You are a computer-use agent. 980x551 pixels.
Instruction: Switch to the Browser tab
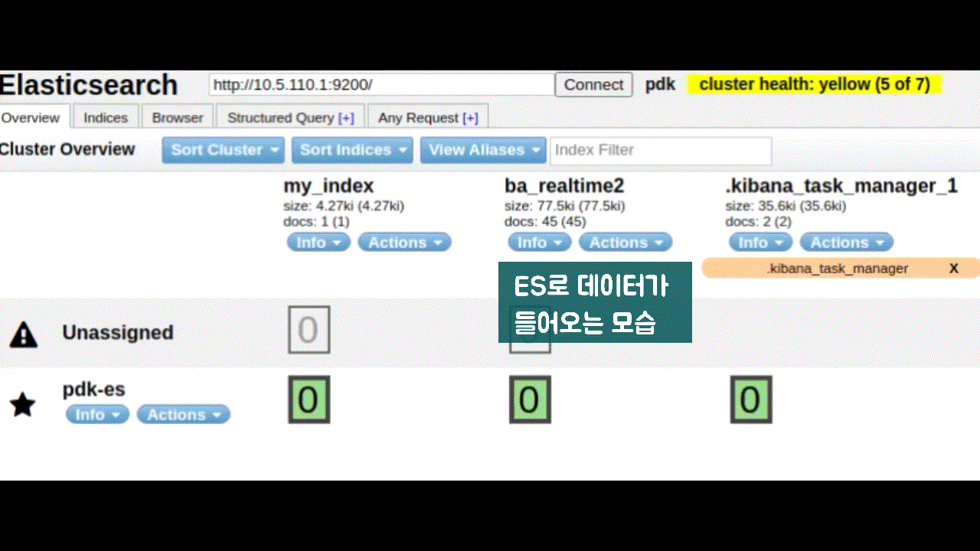(178, 118)
